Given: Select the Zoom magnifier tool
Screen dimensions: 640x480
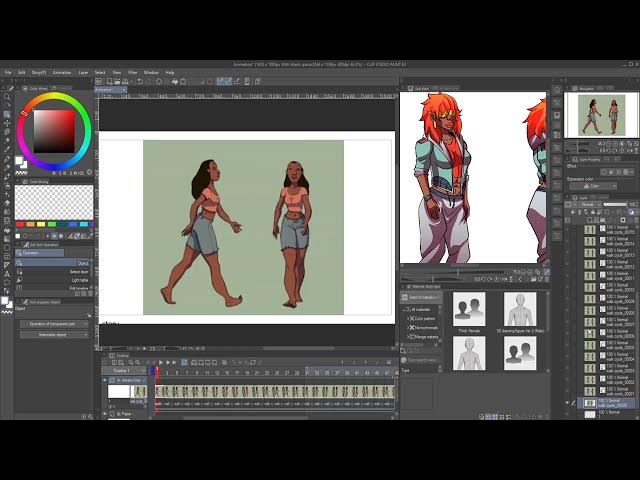Looking at the screenshot, I should (7, 97).
